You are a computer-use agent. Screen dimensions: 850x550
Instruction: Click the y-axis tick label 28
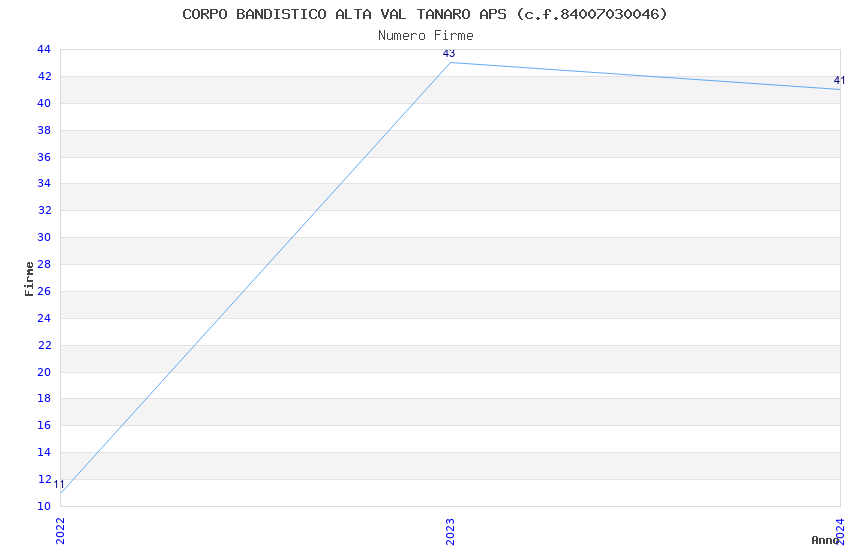(44, 264)
